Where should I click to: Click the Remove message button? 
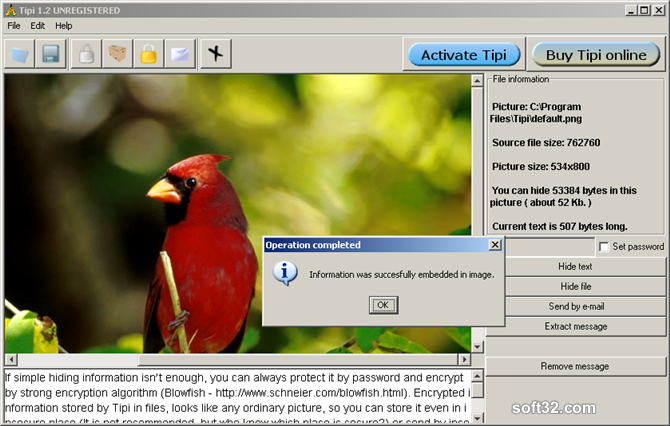point(575,366)
